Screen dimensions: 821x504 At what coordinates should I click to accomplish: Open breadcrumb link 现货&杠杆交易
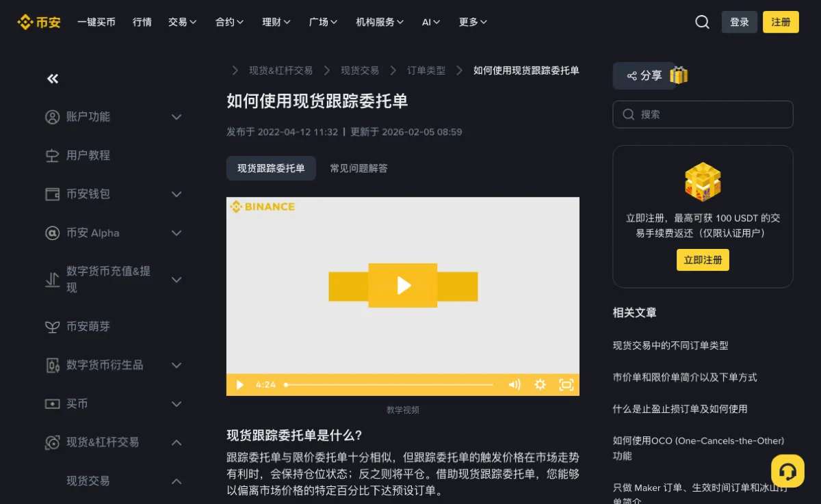coord(281,70)
